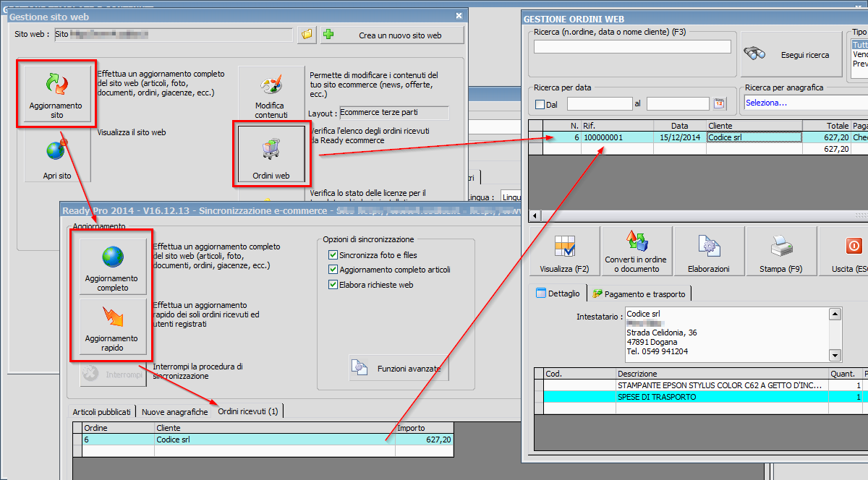Click Visualizza (F2) button

tap(565, 252)
